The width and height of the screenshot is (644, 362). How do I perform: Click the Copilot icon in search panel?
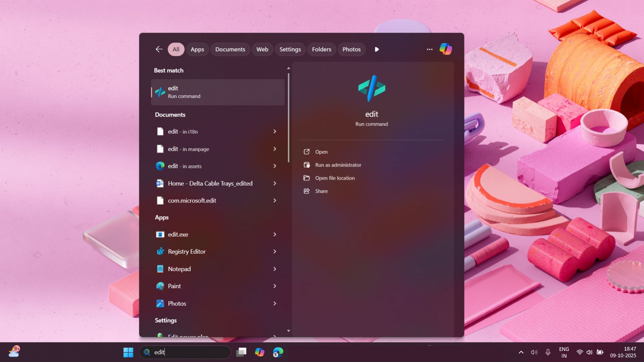pyautogui.click(x=446, y=49)
